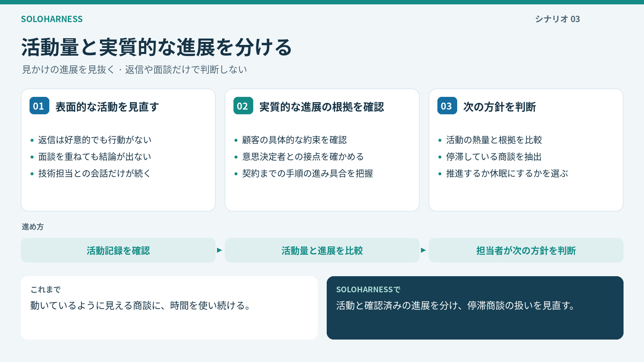The width and height of the screenshot is (644, 362).
Task: Click bullet 契約までの手順の進み具合を把握
Action: (x=308, y=173)
